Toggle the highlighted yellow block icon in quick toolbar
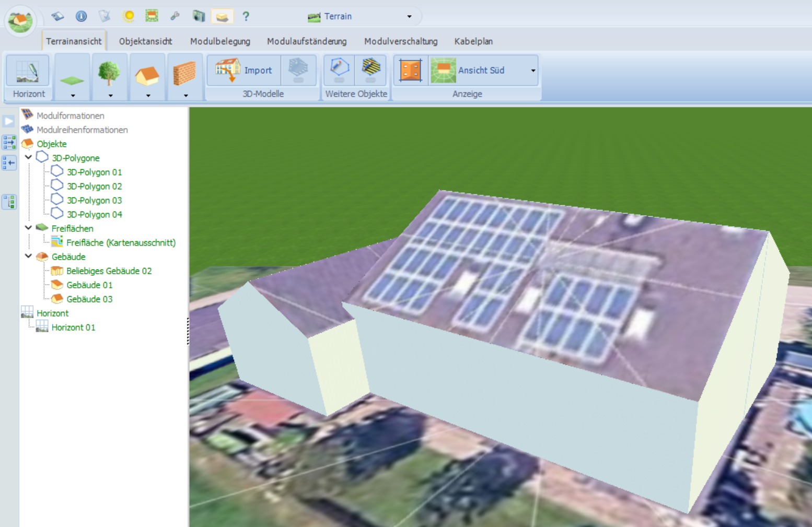812x527 pixels. coord(222,16)
